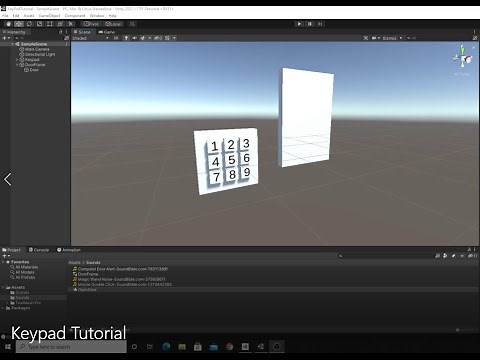Open the grid settings dropdown arrow
Viewport: 480px width, 360px height.
pyautogui.click(x=174, y=38)
